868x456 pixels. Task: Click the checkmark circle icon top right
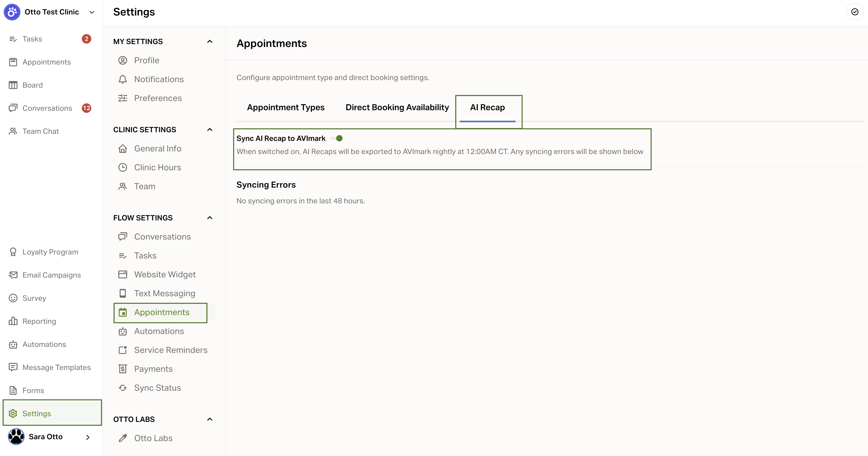(855, 12)
